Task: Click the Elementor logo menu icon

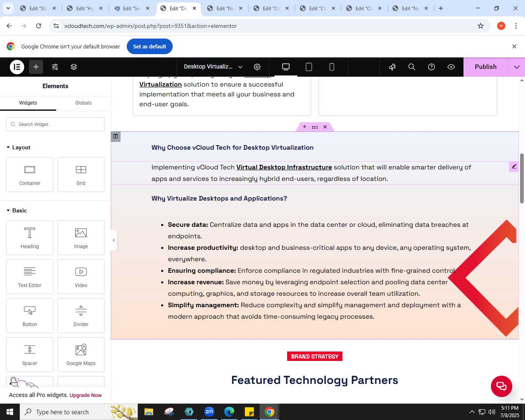Action: pyautogui.click(x=17, y=67)
